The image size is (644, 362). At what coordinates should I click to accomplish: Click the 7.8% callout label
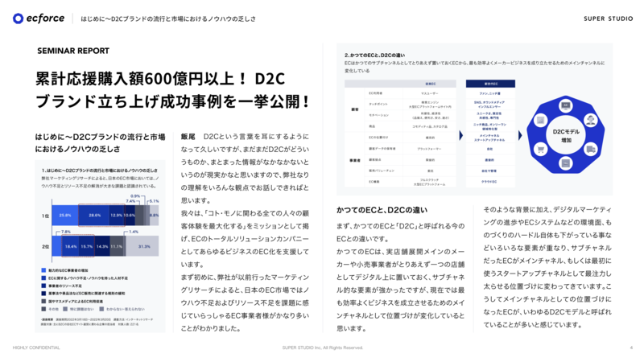pos(66,232)
